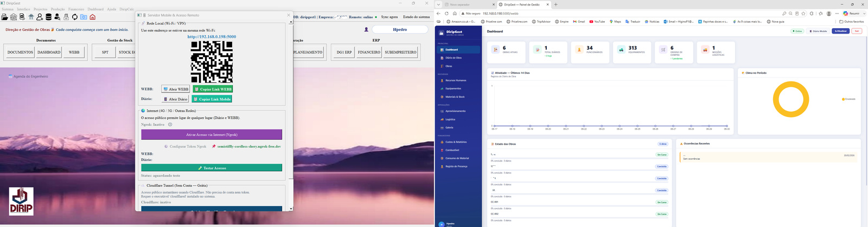This screenshot has width=868, height=227.
Task: Click browser home icon
Action: 454,13
